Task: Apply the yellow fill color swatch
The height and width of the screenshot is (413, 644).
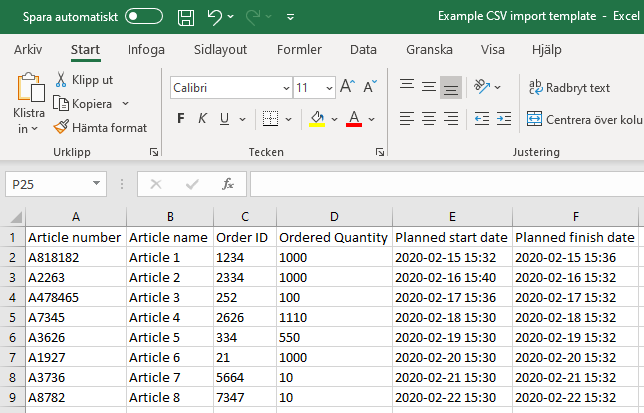Action: click(318, 119)
